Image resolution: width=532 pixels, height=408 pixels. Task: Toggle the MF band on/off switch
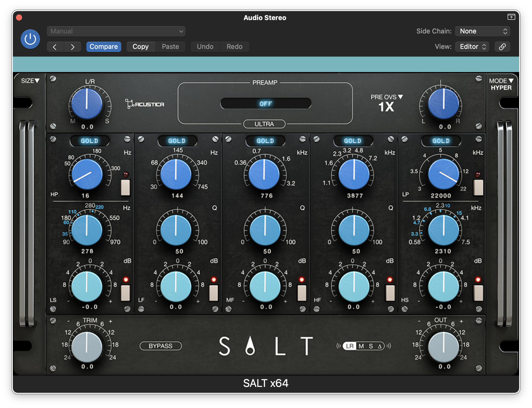302,292
